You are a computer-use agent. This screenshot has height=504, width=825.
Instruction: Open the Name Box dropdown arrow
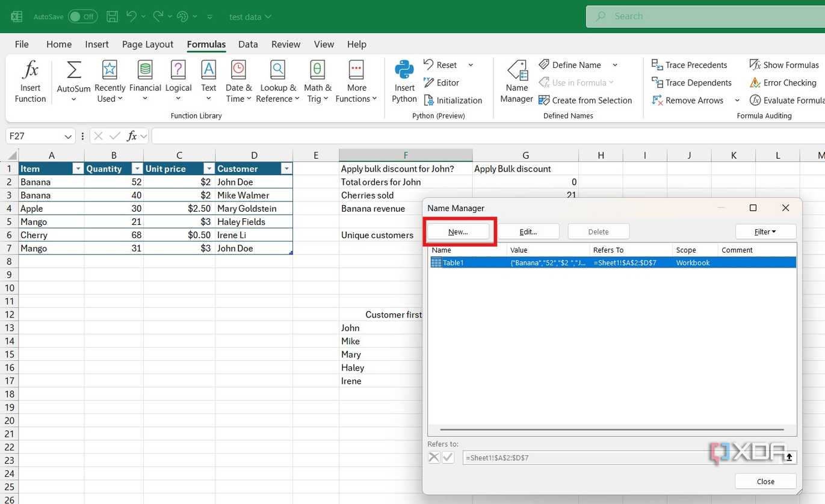67,137
